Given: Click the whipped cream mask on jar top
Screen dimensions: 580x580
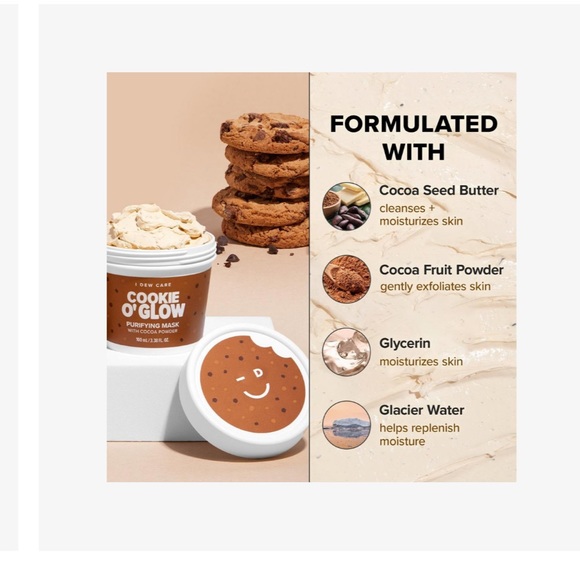Looking at the screenshot, I should (159, 226).
